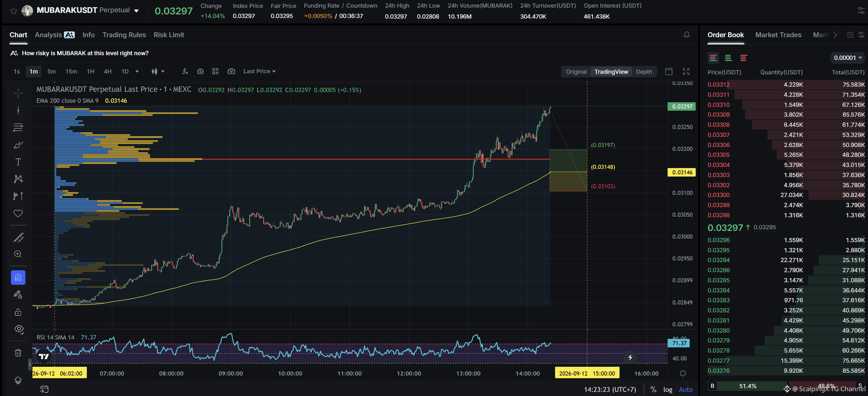Image resolution: width=868 pixels, height=396 pixels.
Task: Open the Last Price dropdown
Action: click(259, 71)
